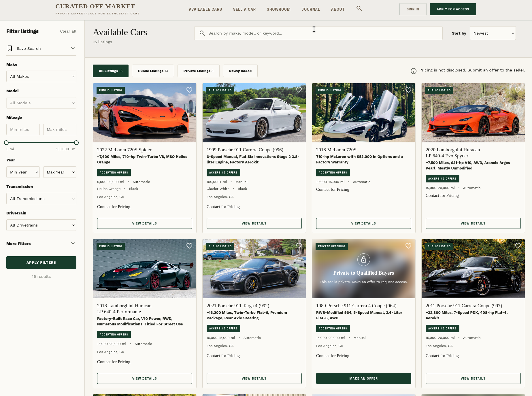Select the Newly Added tab
This screenshot has height=396, width=532.
pyautogui.click(x=240, y=71)
